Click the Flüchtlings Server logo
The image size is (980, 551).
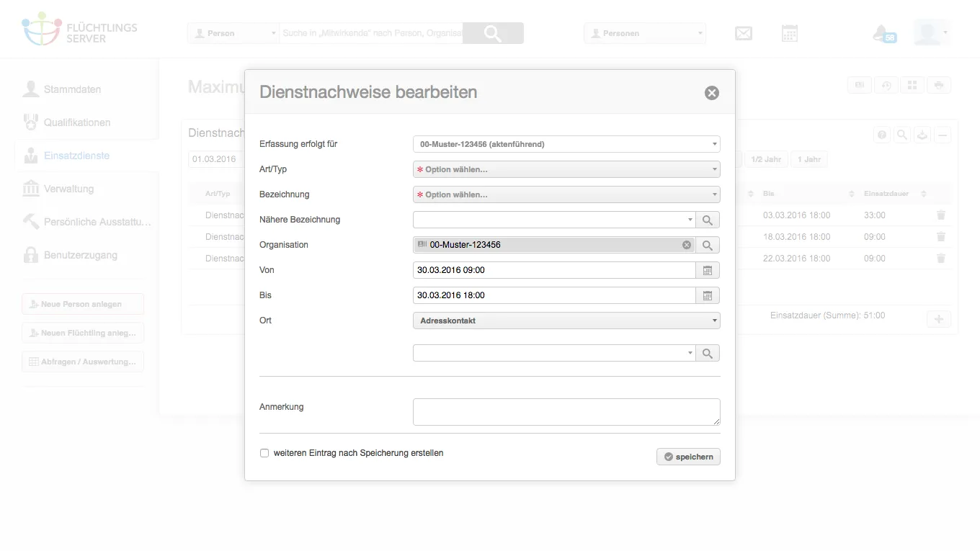[79, 30]
